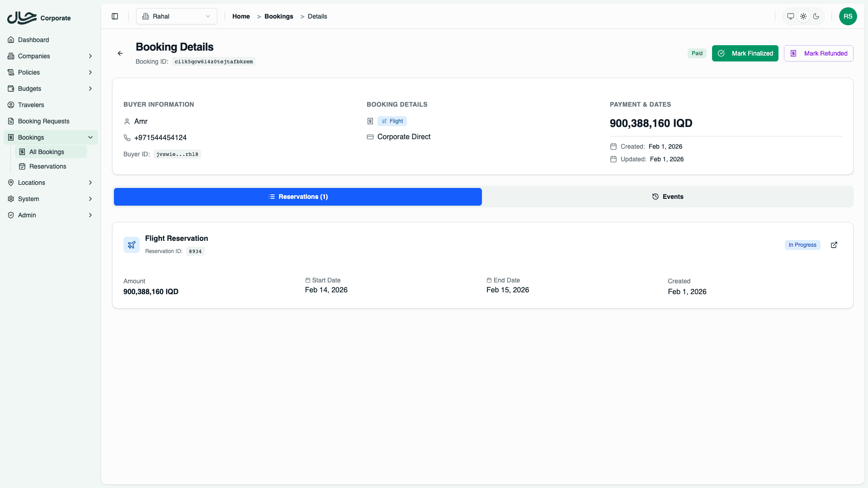Switch to the Events tab
This screenshot has height=488, width=868.
(x=668, y=197)
